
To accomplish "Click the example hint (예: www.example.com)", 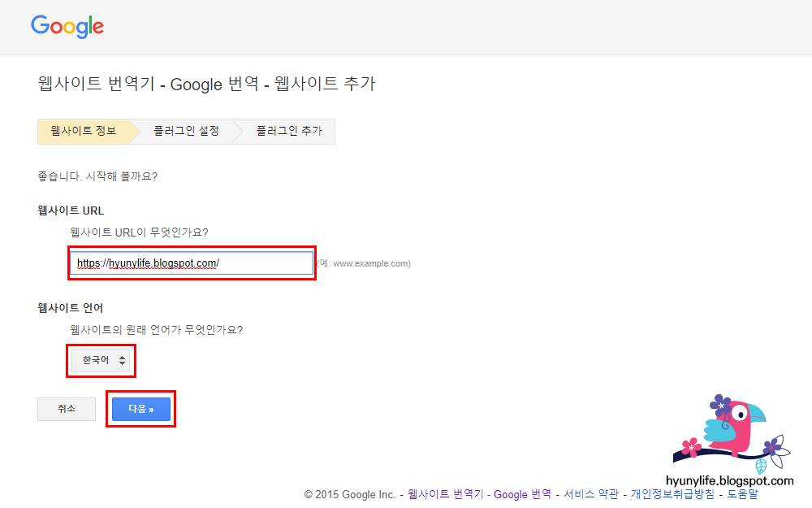I will point(364,263).
